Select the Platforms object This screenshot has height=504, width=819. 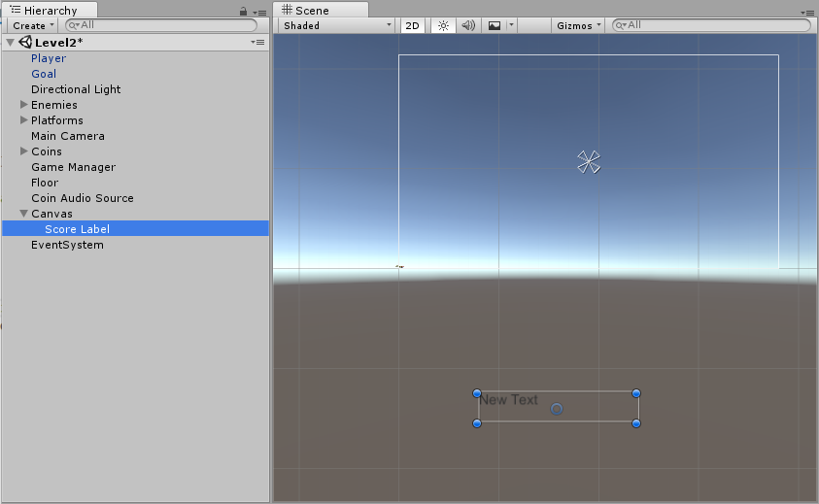57,120
